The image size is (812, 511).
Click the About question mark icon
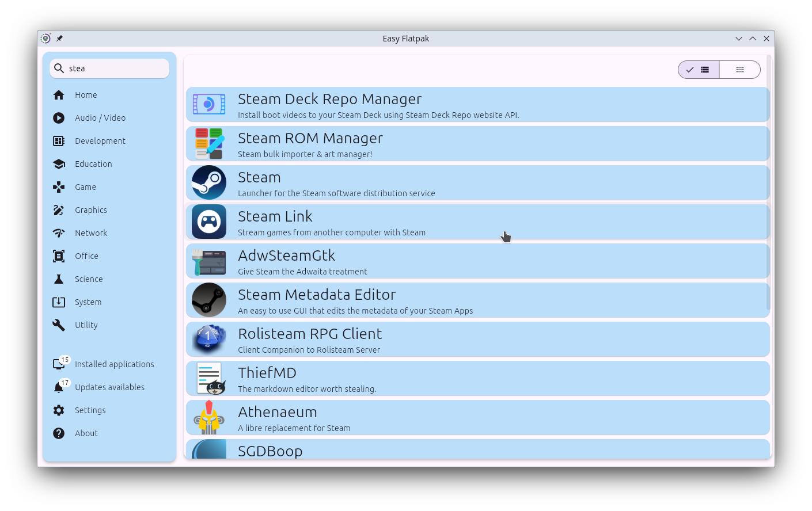59,433
